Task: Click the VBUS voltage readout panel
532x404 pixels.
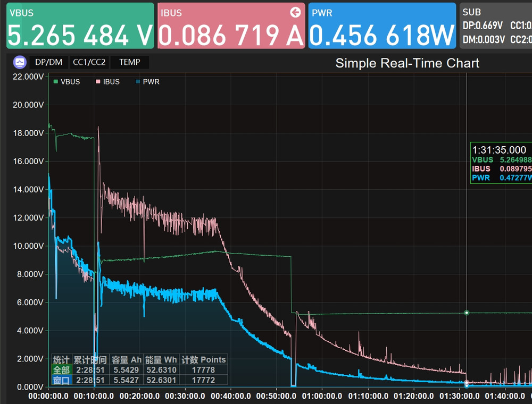Action: point(80,26)
